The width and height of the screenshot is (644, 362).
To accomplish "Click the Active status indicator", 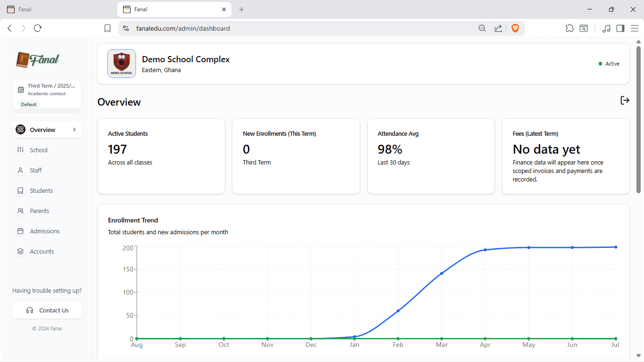I will pos(609,64).
